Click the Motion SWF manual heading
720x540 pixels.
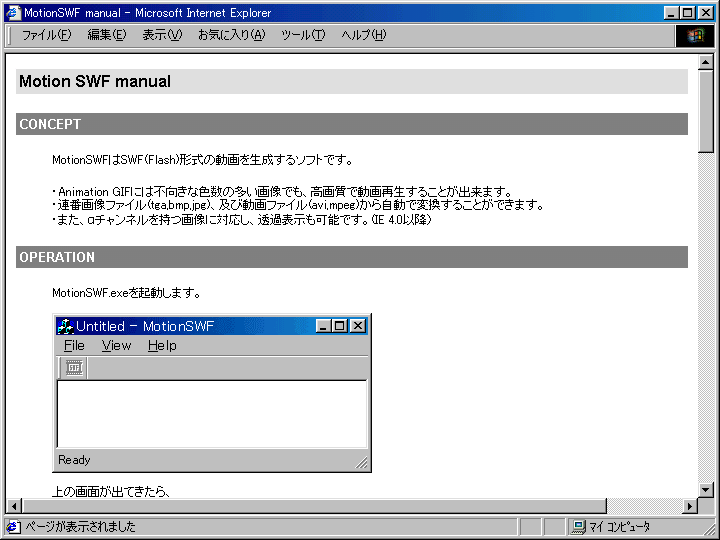(95, 81)
